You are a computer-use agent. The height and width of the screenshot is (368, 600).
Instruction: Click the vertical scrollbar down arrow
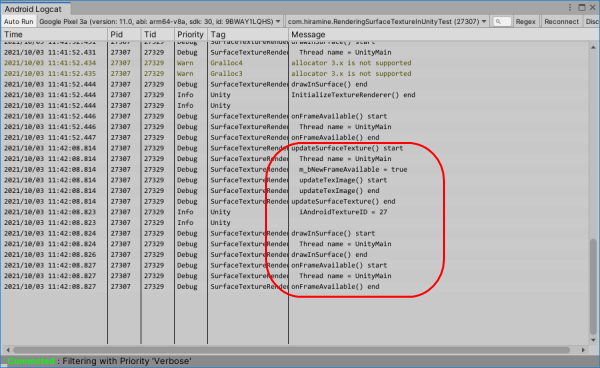[593, 340]
